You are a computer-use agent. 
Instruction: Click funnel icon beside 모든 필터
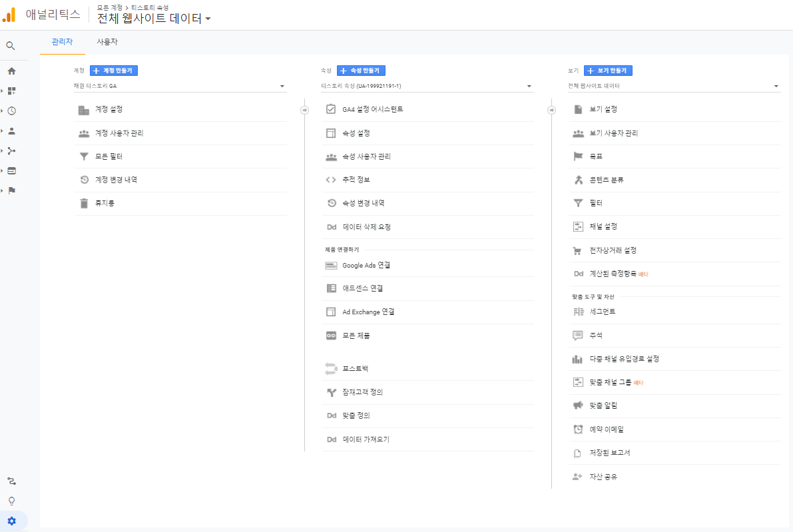pos(84,156)
